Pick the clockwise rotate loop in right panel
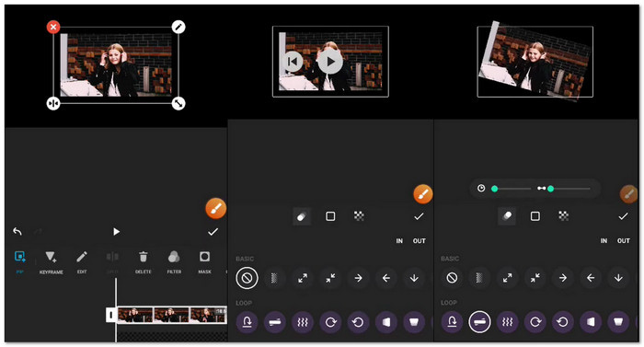This screenshot has height=347, width=644. (x=535, y=322)
